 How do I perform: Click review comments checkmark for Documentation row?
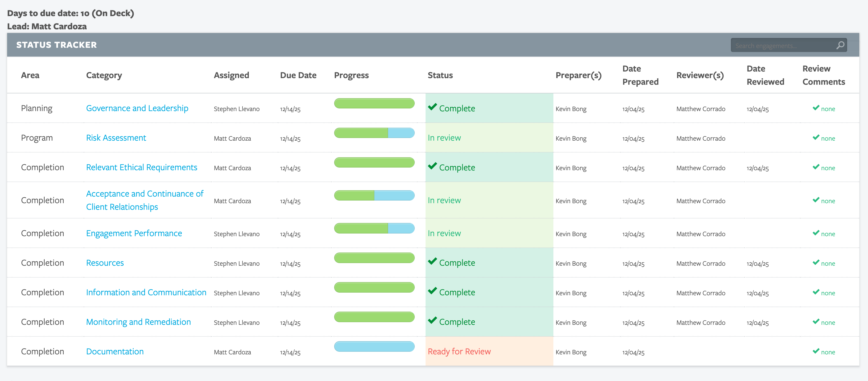point(816,351)
